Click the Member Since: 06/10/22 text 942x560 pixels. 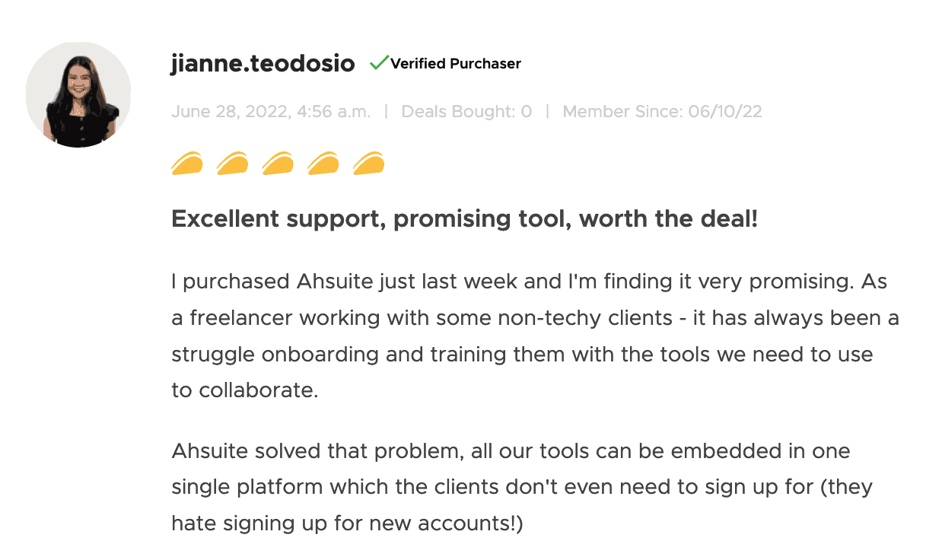[x=662, y=112]
